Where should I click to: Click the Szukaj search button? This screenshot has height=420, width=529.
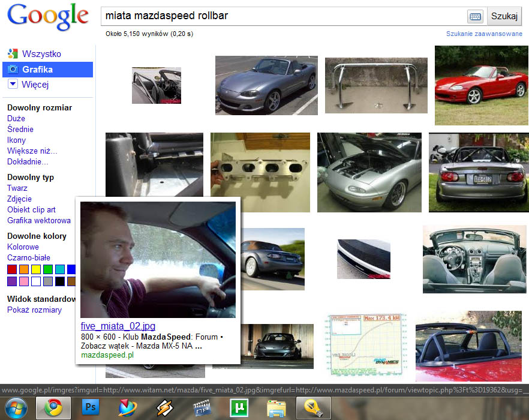[x=504, y=16]
